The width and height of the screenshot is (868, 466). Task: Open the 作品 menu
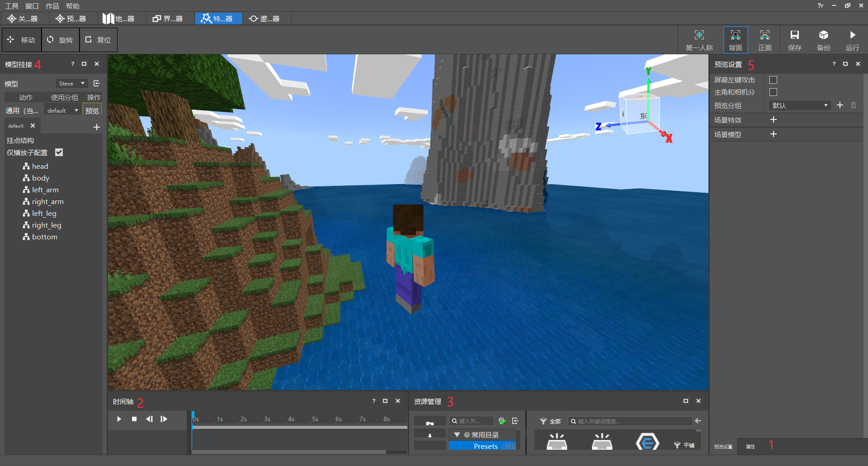tap(52, 6)
